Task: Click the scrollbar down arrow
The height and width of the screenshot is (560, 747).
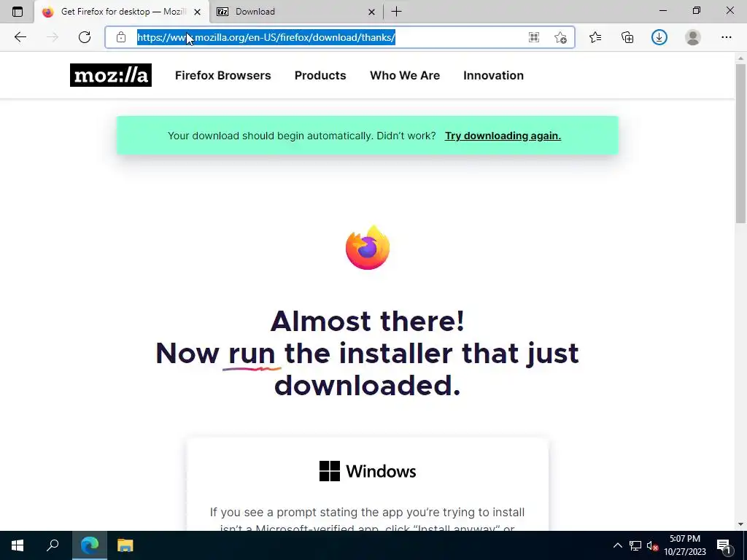Action: pyautogui.click(x=740, y=524)
